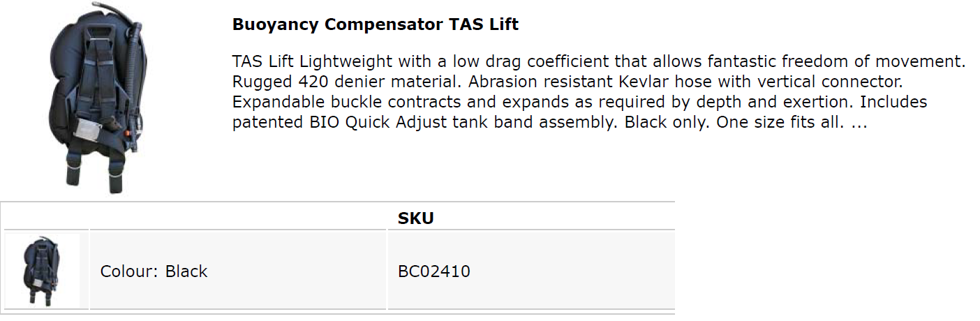Expand description via trailing ellipsis
This screenshot has width=980, height=321.
[859, 124]
